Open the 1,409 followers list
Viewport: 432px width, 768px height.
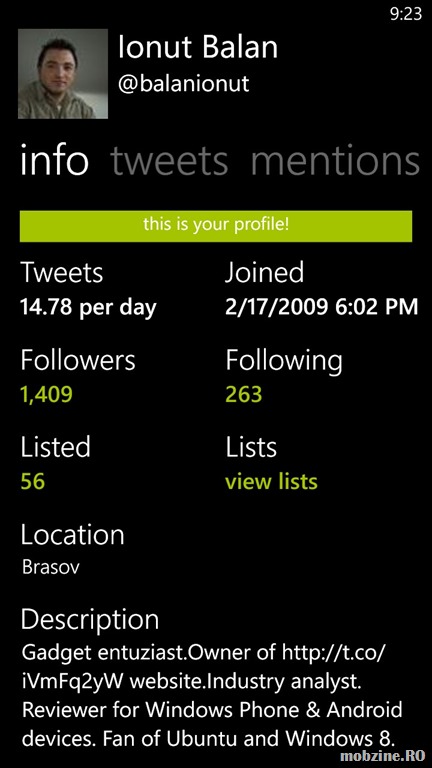coord(47,395)
